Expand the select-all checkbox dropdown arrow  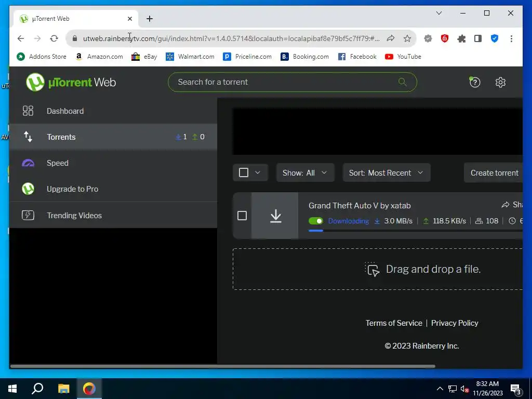258,172
